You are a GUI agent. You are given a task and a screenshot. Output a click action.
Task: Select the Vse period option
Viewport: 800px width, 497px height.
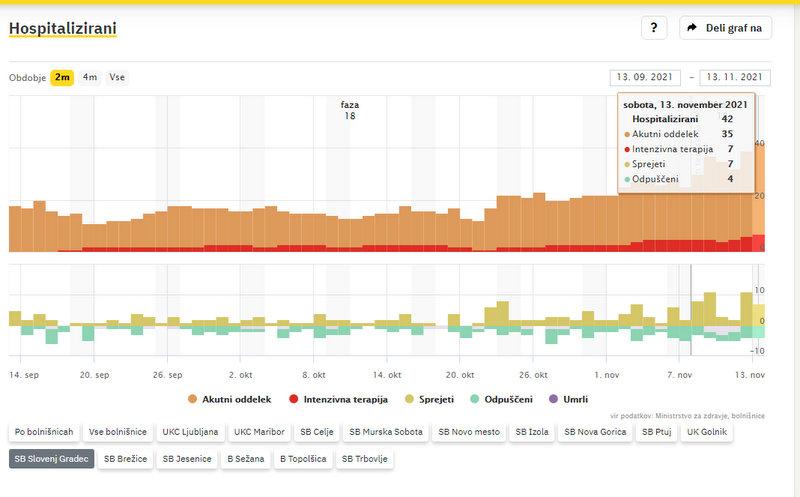coord(117,77)
